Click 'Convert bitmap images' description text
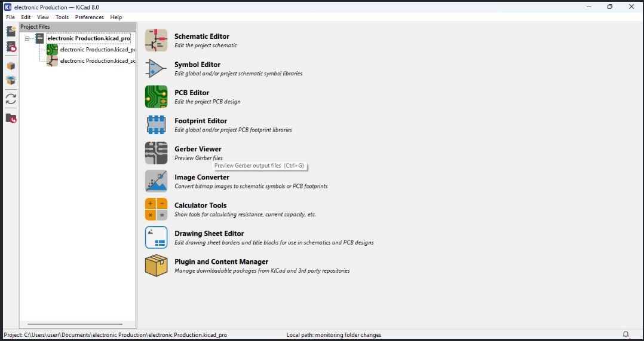This screenshot has width=644, height=341. 251,186
